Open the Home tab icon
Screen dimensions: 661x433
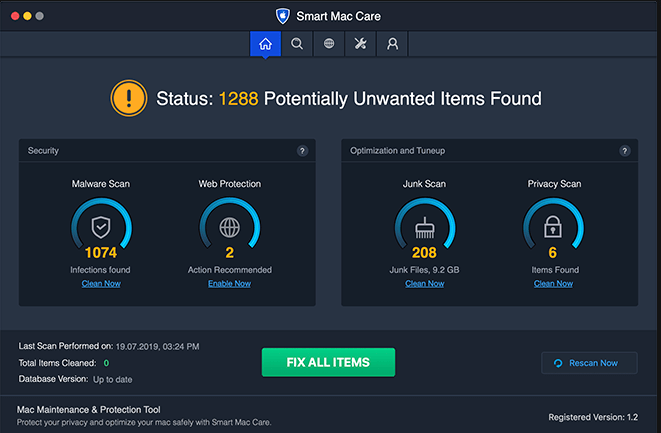pyautogui.click(x=265, y=43)
